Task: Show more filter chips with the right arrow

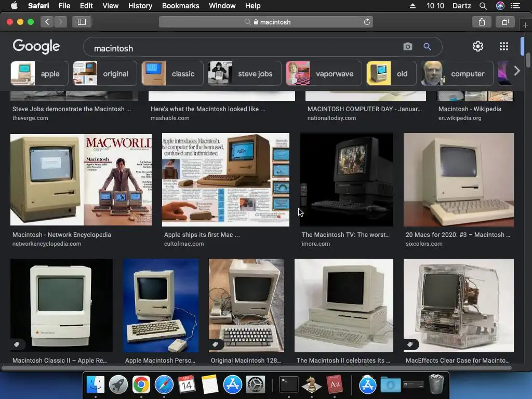Action: tap(517, 71)
